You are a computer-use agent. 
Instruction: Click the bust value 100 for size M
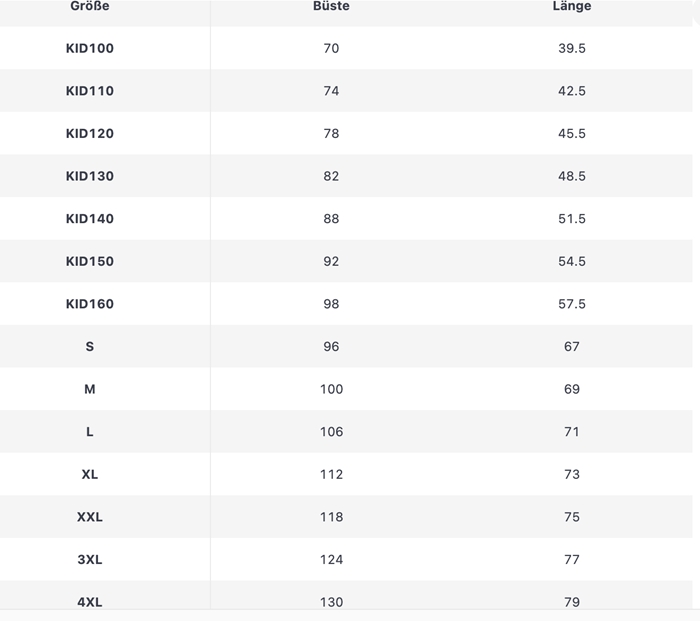click(x=331, y=389)
